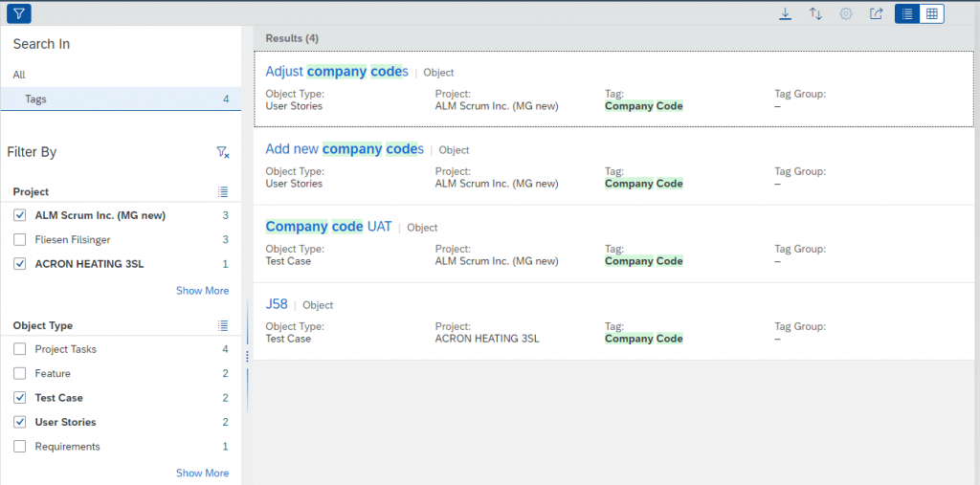980x485 pixels.
Task: Switch to list view display
Action: click(907, 13)
